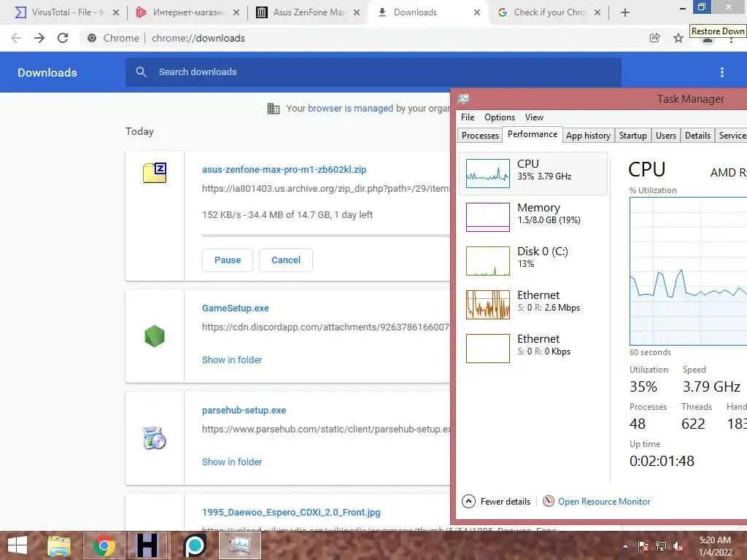Click the parsehub-setup.exe installer icon
This screenshot has width=747, height=560.
tap(155, 438)
